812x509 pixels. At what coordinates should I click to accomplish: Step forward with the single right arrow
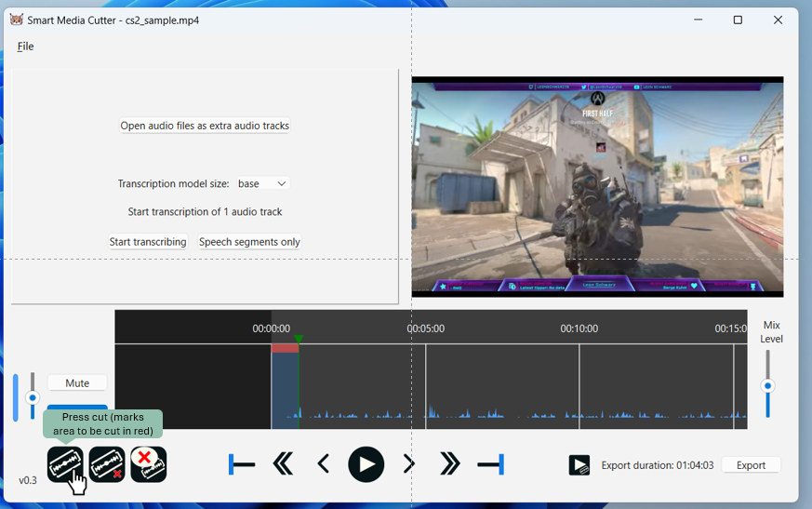(x=408, y=464)
